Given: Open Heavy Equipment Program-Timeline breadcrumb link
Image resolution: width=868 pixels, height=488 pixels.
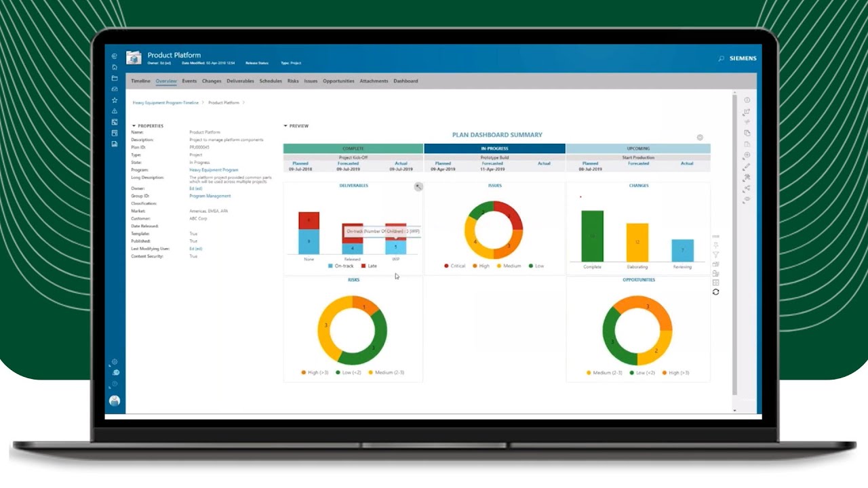Looking at the screenshot, I should click(165, 102).
